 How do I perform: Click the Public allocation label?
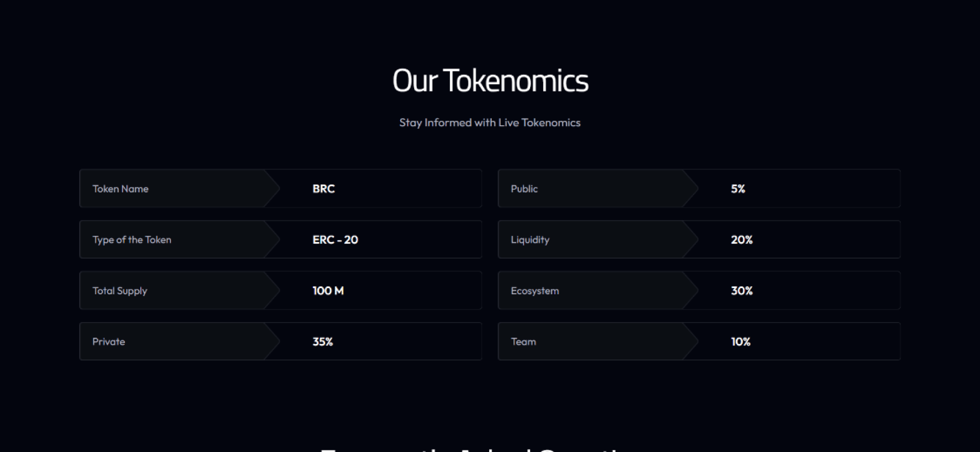click(524, 189)
